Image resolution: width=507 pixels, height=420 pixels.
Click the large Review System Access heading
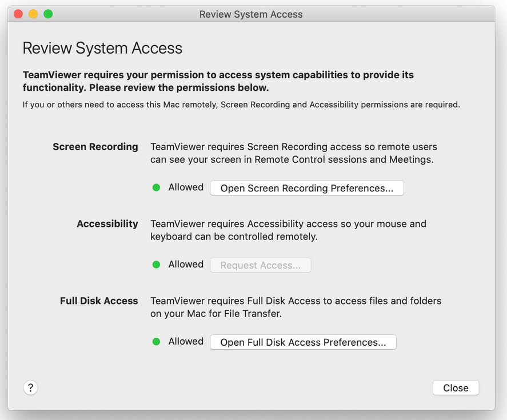(x=102, y=48)
